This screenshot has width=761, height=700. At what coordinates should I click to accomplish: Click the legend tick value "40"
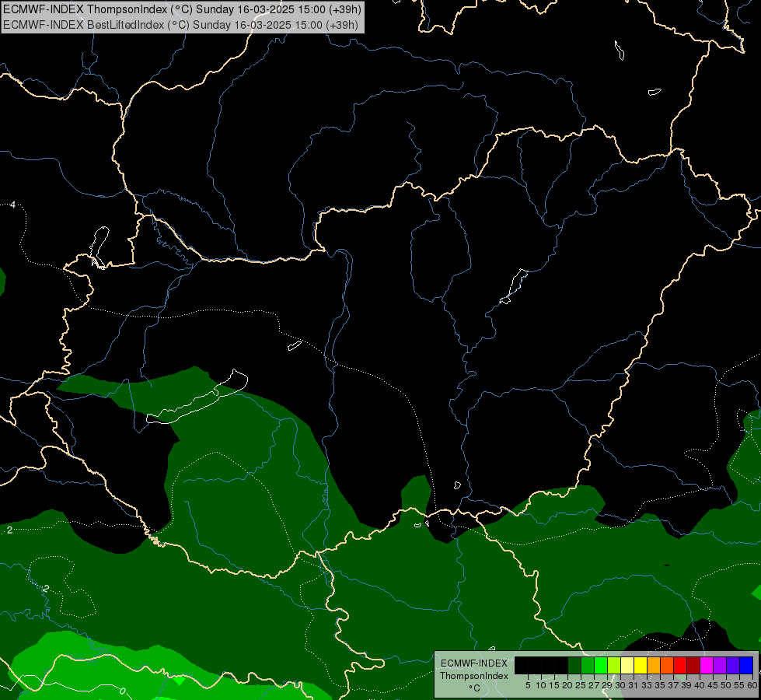tap(700, 685)
